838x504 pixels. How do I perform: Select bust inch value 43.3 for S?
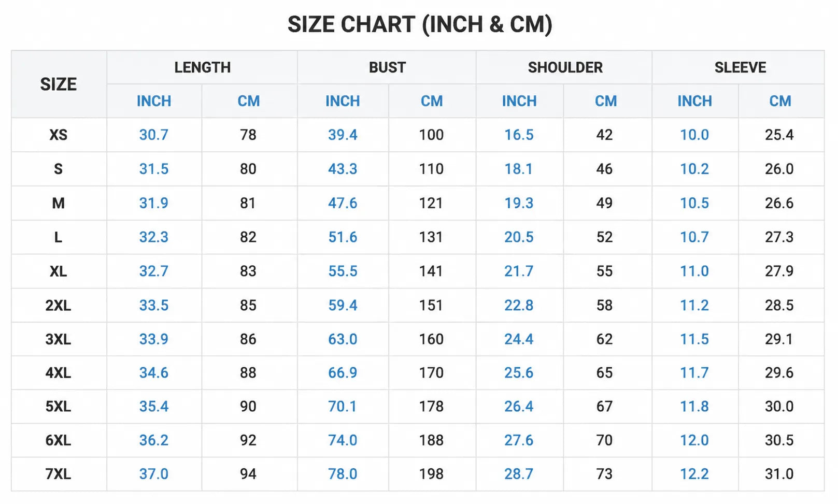click(x=343, y=169)
